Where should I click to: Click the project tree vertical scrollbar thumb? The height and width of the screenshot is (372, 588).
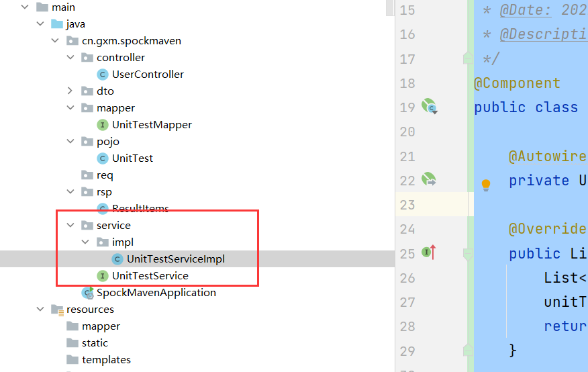coord(390,7)
